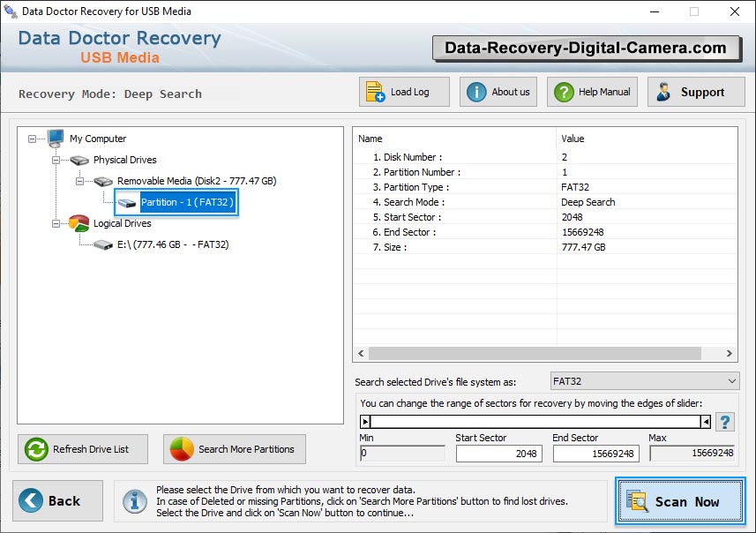Minimize the Data Doctor Recovery window
Image resolution: width=756 pixels, height=533 pixels.
[655, 11]
